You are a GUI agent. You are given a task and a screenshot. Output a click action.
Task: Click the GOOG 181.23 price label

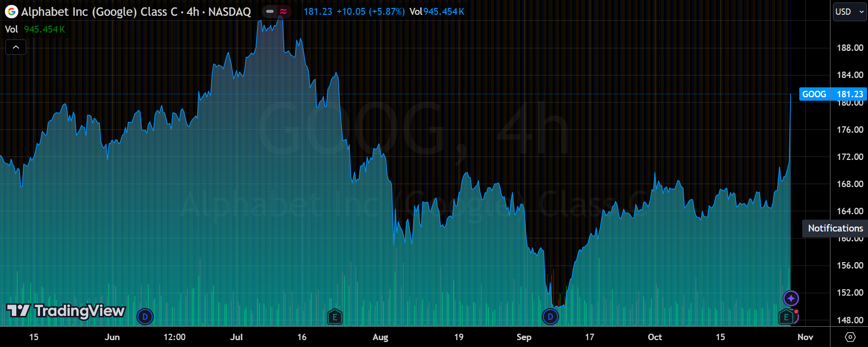[x=833, y=94]
